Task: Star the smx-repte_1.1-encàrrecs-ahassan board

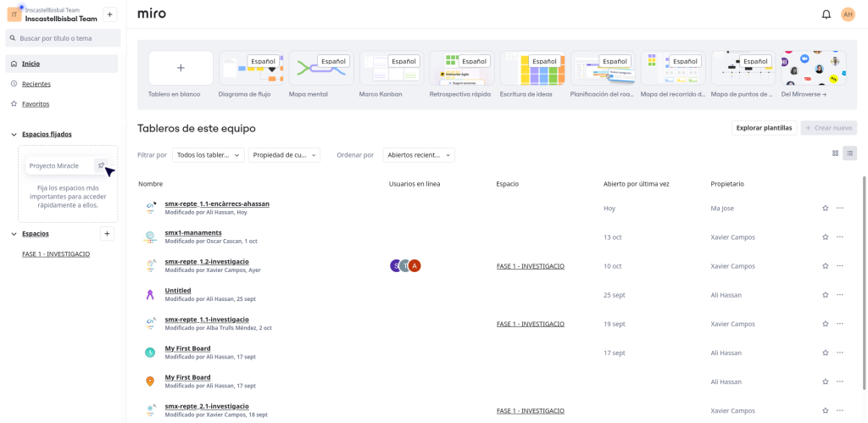Action: [825, 209]
